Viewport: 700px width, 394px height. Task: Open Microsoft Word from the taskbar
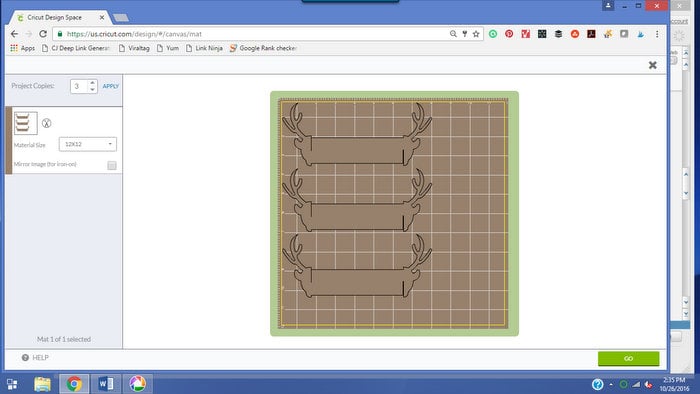pos(106,383)
